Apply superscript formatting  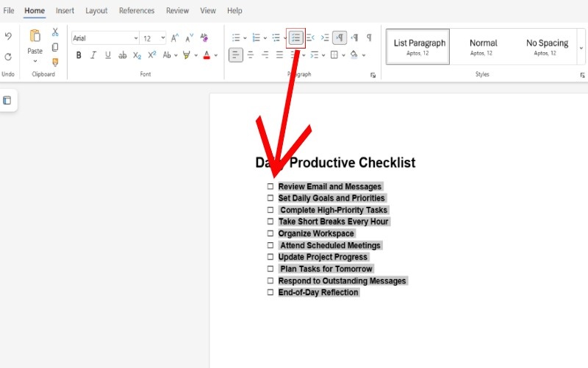152,54
